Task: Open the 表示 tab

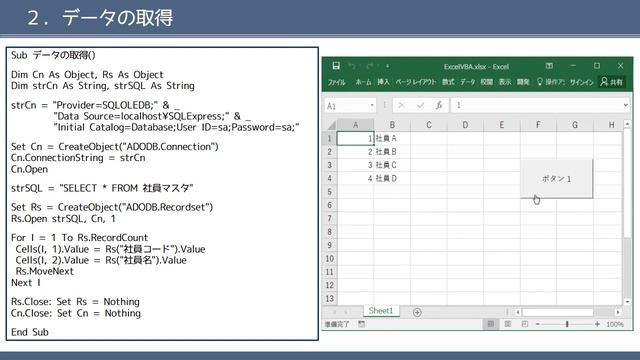Action: (505, 82)
